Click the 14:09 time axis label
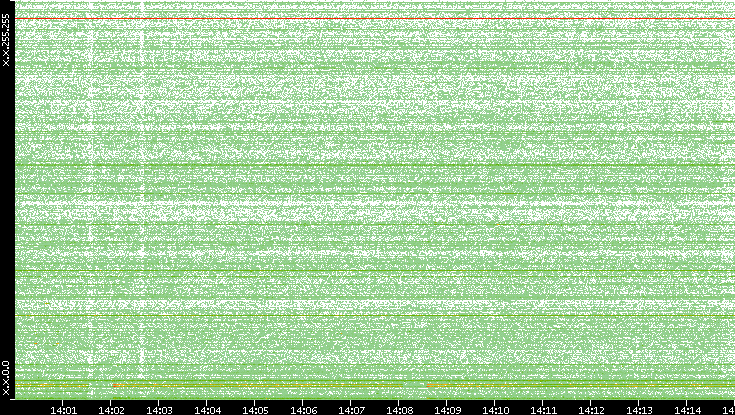The height and width of the screenshot is (415, 735). tap(448, 411)
